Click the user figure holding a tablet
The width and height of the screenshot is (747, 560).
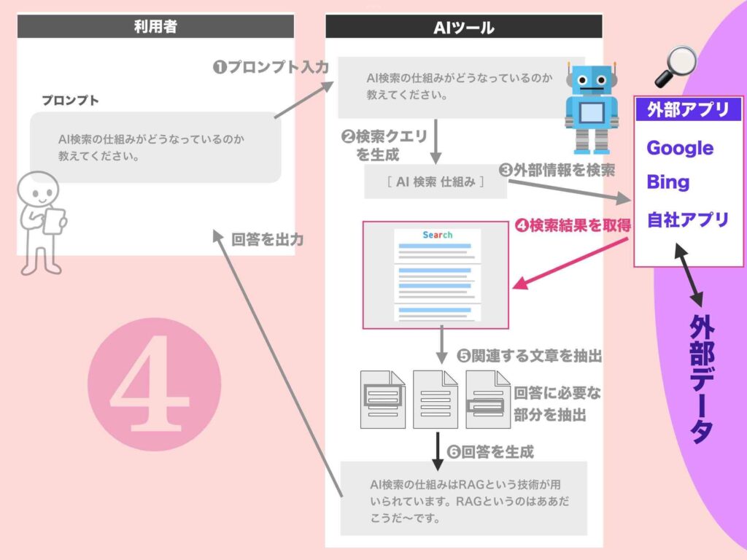point(42,223)
